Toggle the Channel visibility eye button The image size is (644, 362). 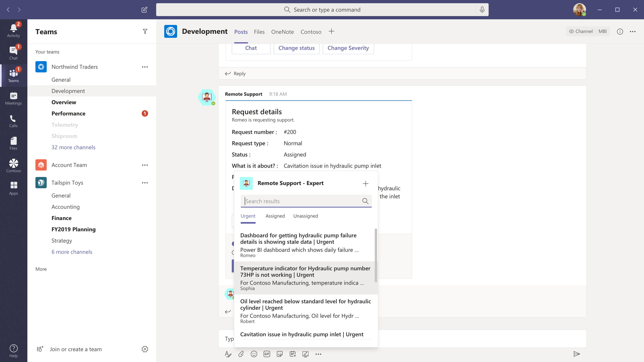[x=581, y=32]
